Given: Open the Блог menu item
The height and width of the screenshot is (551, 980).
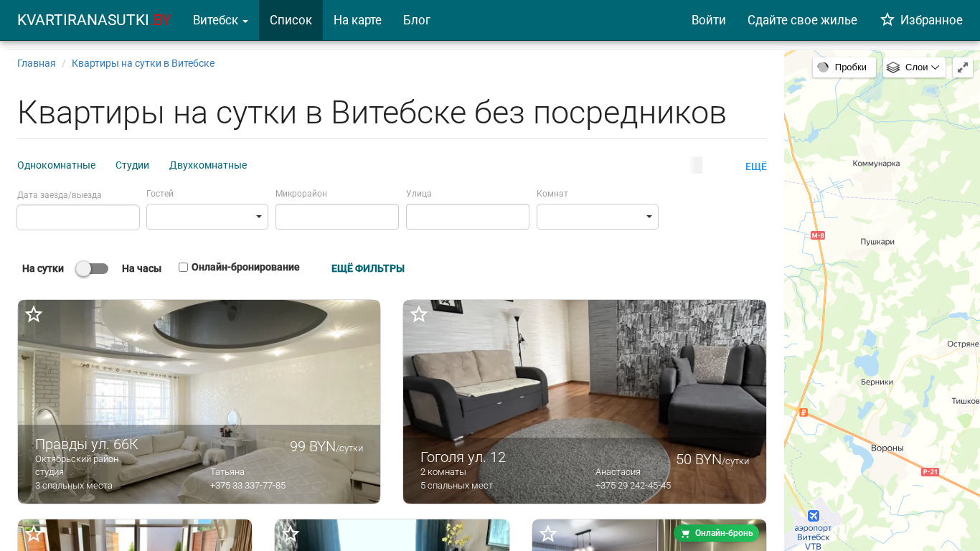Looking at the screenshot, I should tap(416, 20).
